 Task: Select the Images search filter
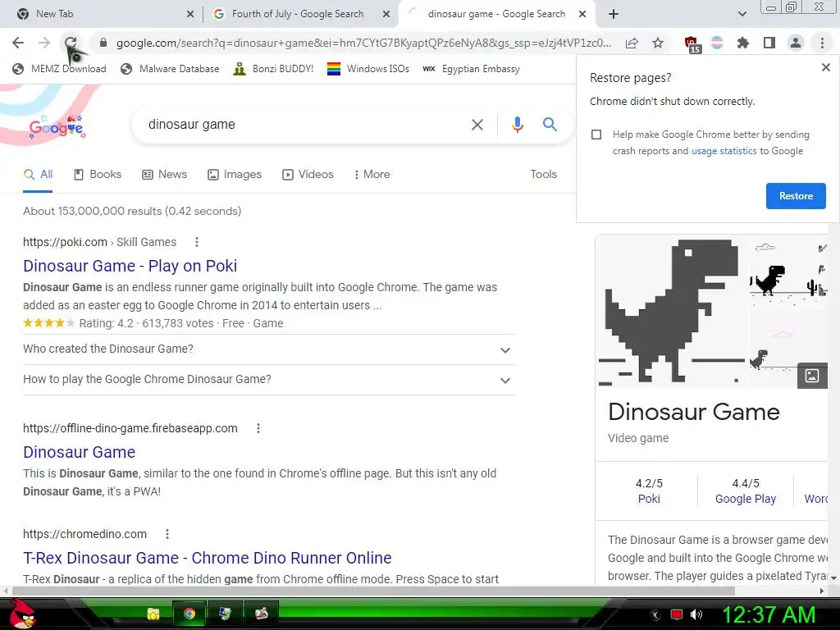(x=235, y=174)
